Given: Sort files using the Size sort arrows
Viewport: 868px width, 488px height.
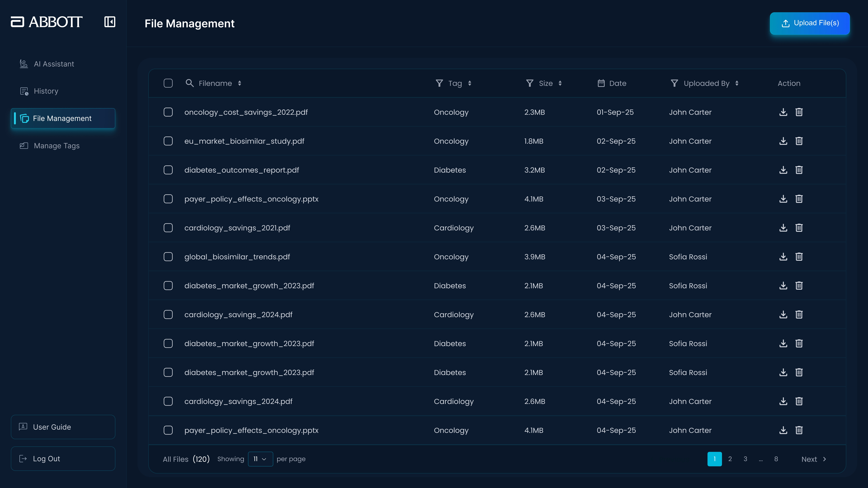Looking at the screenshot, I should [x=560, y=83].
